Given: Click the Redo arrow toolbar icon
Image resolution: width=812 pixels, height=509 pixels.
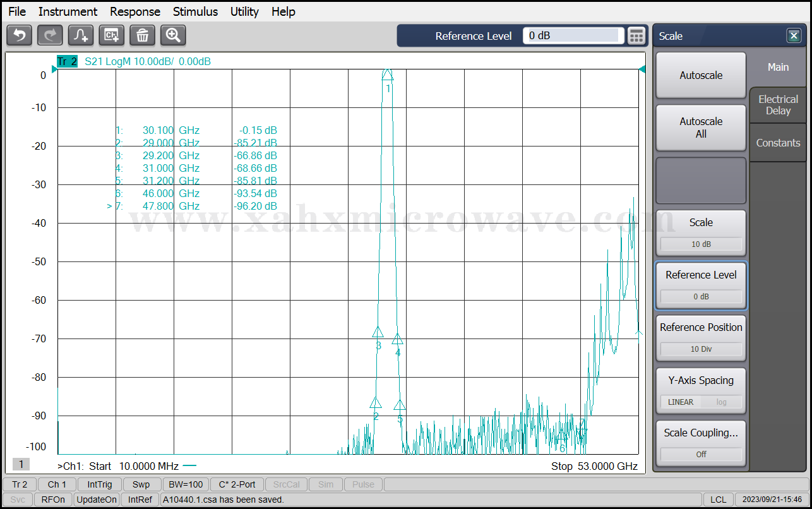Looking at the screenshot, I should pos(50,35).
